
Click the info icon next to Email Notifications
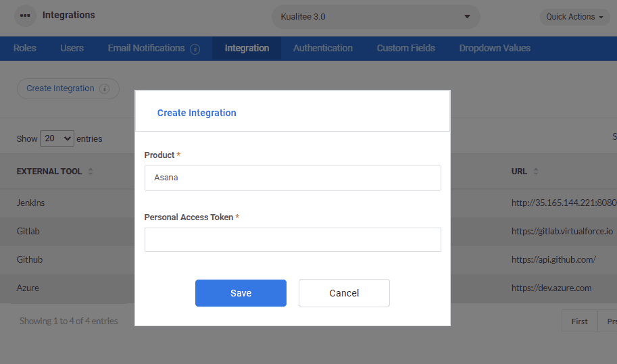point(195,49)
